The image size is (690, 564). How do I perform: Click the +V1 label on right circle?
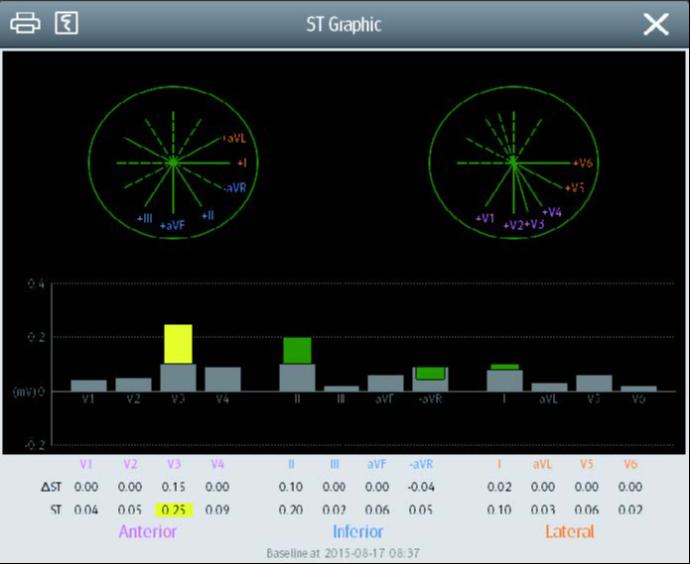coord(485,217)
